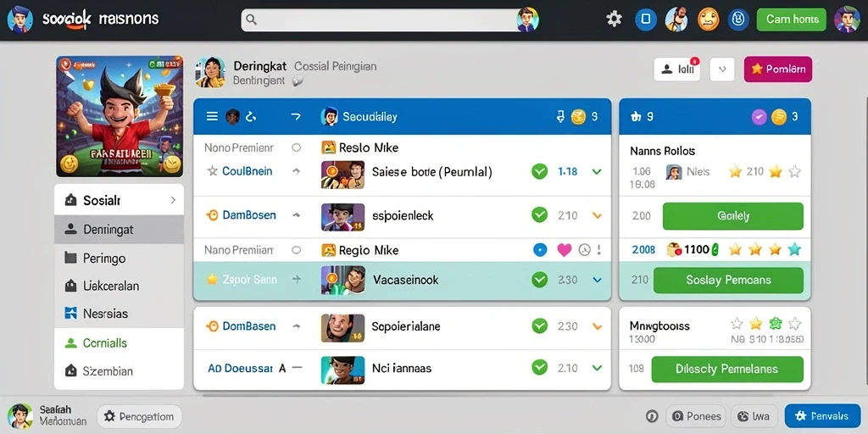Click the circular icon left of Ponees
This screenshot has width=868, height=434.
pos(652,417)
